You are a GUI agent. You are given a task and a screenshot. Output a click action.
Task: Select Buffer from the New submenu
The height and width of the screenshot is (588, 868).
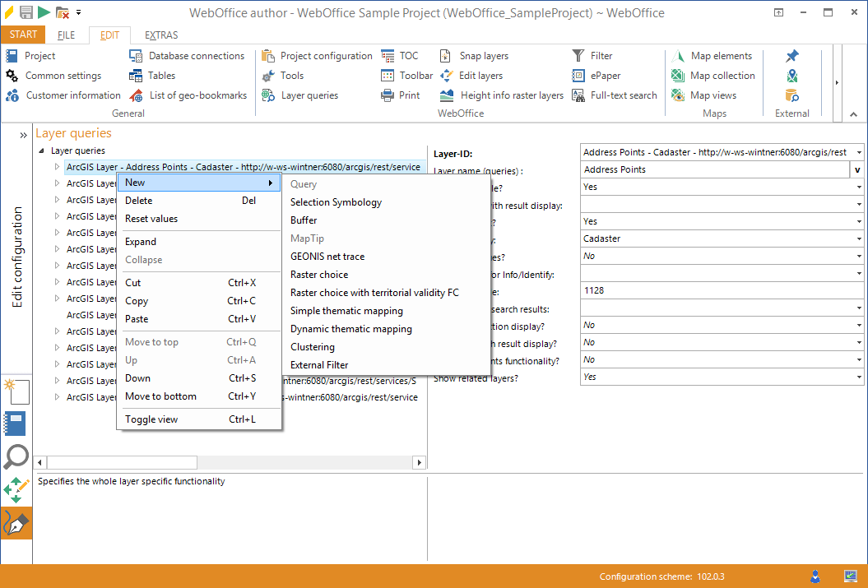(304, 221)
